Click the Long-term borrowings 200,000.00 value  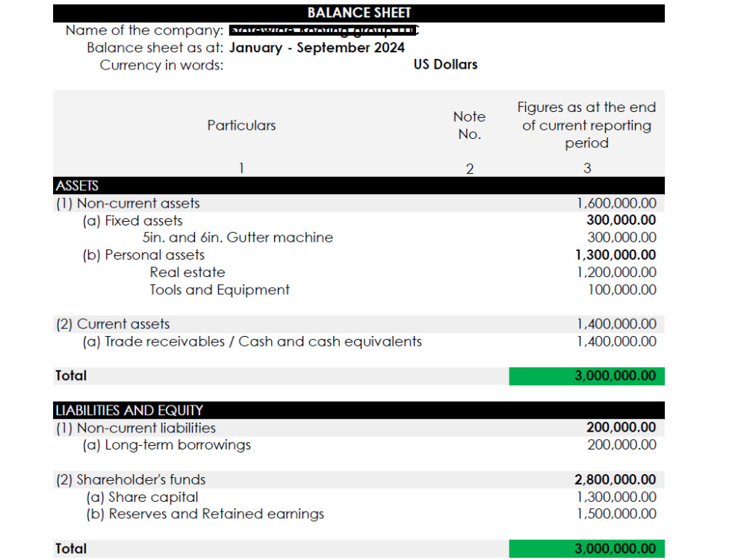point(622,445)
